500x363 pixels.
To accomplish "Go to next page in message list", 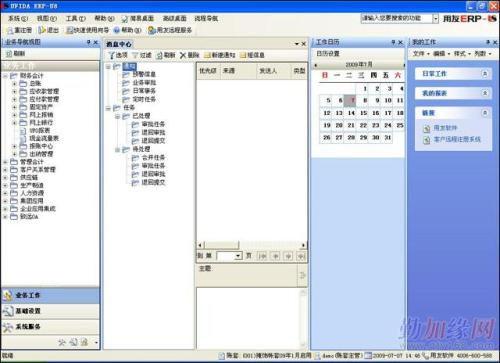I will point(288,256).
